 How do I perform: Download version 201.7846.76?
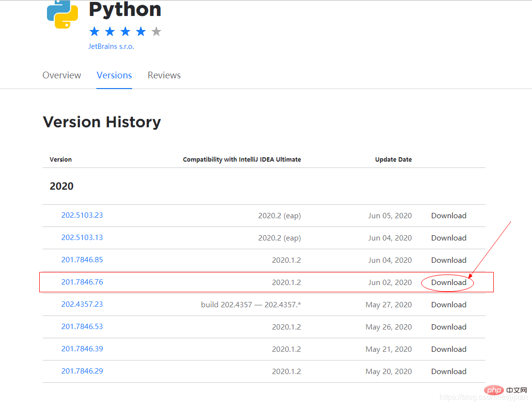tap(448, 282)
